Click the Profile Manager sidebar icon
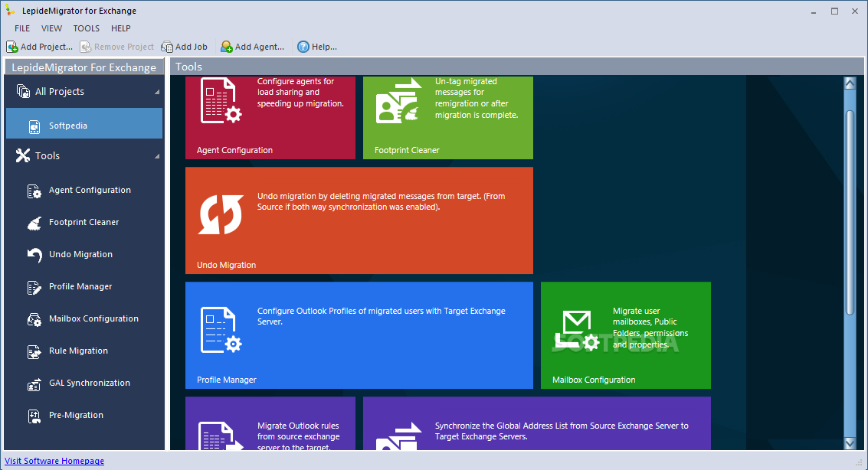This screenshot has width=868, height=470. (x=34, y=287)
